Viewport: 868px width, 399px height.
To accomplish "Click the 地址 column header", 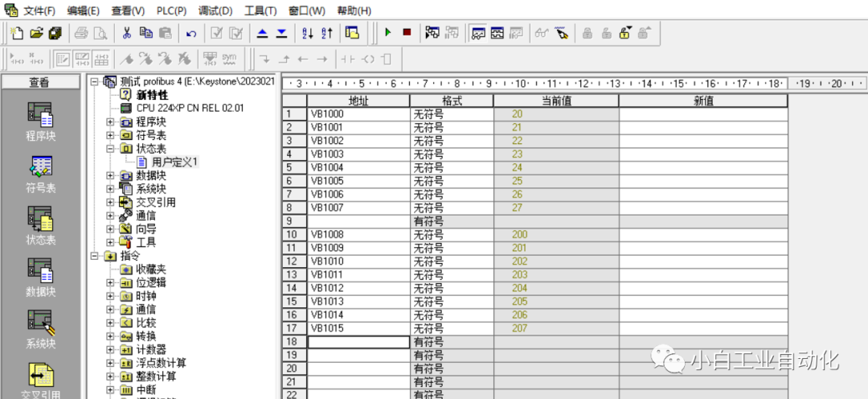I will [358, 101].
